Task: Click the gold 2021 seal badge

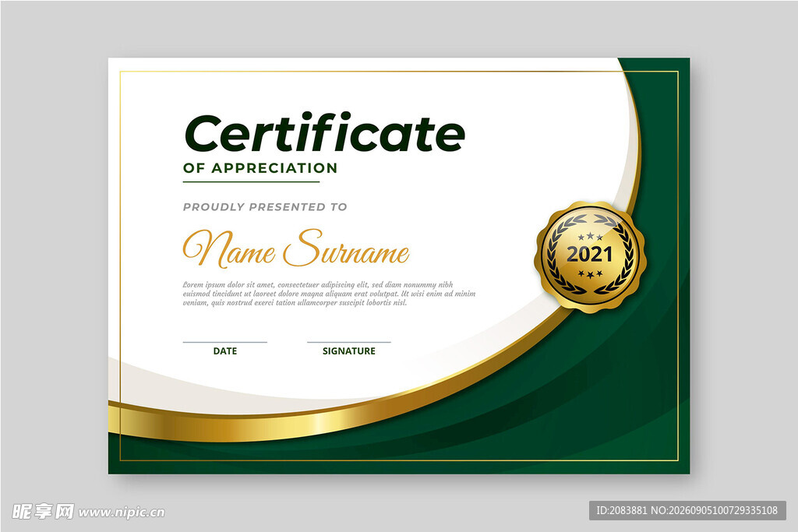Action: [591, 257]
